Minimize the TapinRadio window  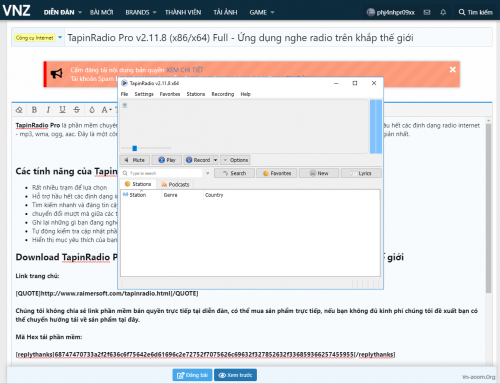[336, 83]
